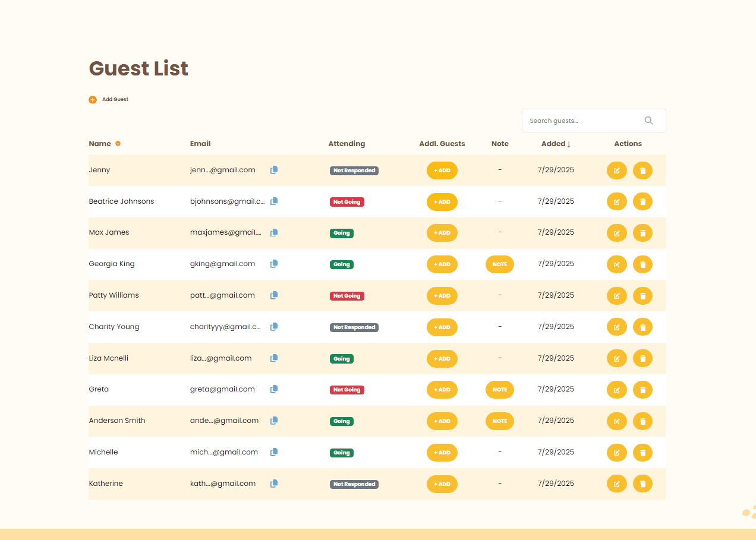Viewport: 756px width, 540px height.
Task: Click the Email column header
Action: coord(200,144)
